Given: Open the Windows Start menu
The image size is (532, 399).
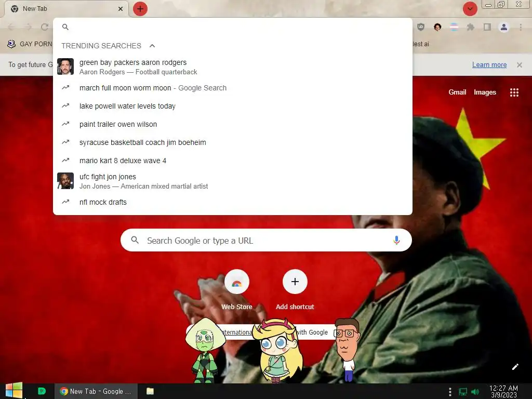Looking at the screenshot, I should [14, 391].
